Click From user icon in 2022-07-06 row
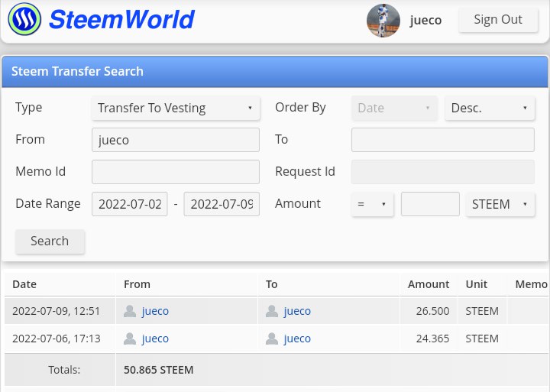The width and height of the screenshot is (550, 392). coord(130,339)
